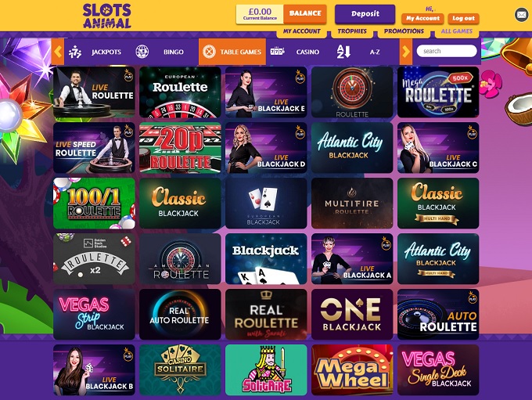The image size is (532, 400).
Task: Click the Jackpots lucky sevens icon
Action: [74, 52]
